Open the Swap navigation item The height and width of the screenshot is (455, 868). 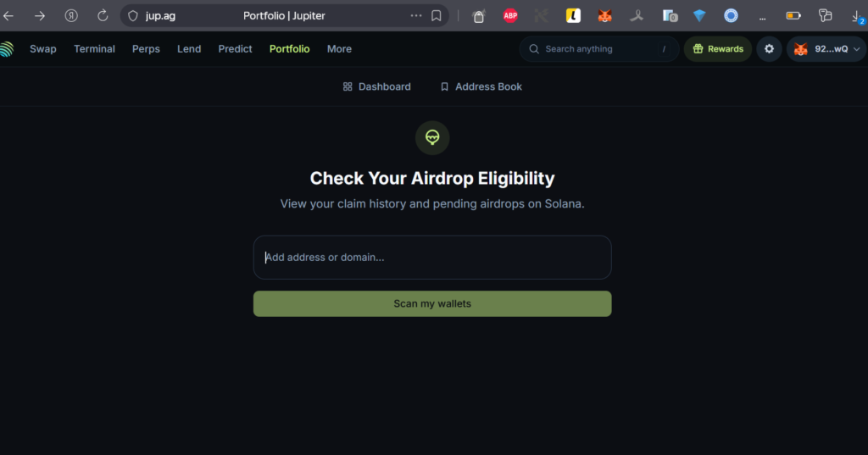pyautogui.click(x=43, y=49)
